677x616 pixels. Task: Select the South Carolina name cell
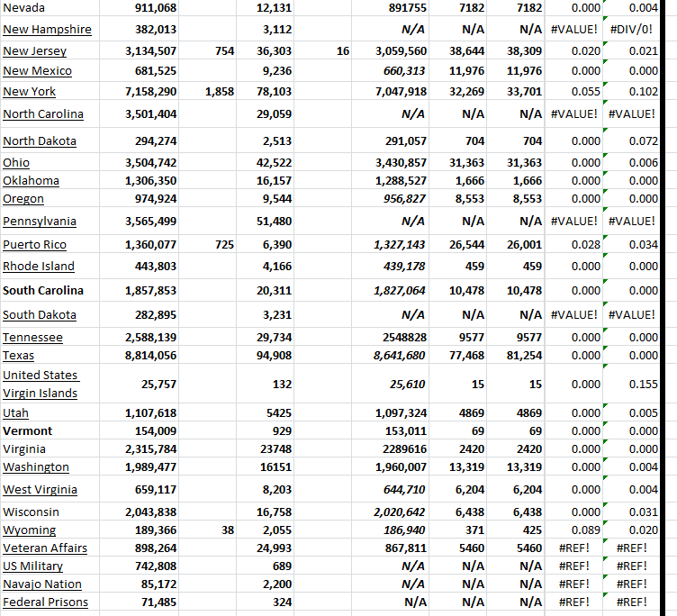(x=43, y=291)
